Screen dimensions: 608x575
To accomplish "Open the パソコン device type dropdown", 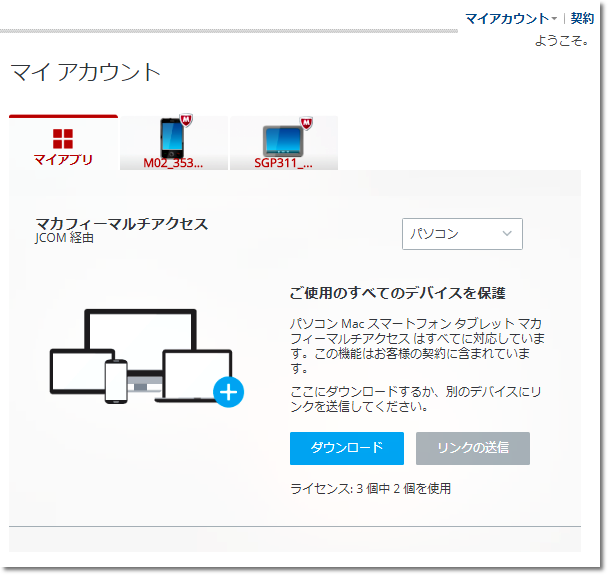I will [462, 234].
